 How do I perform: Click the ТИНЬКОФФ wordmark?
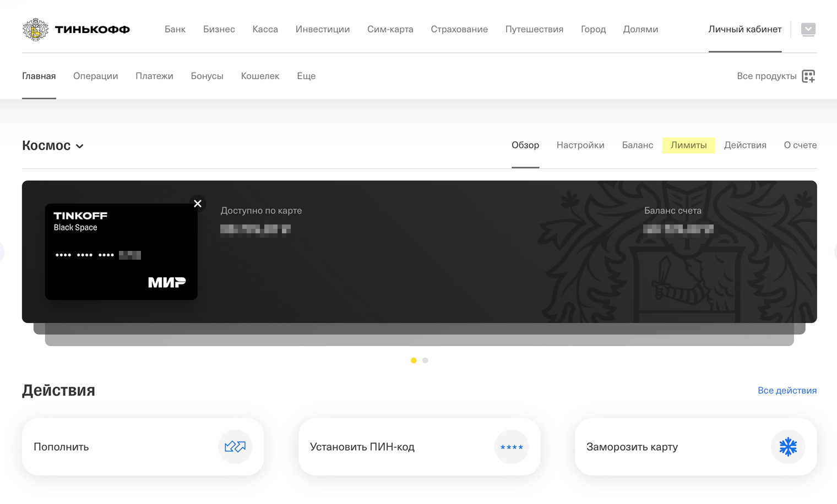point(92,30)
